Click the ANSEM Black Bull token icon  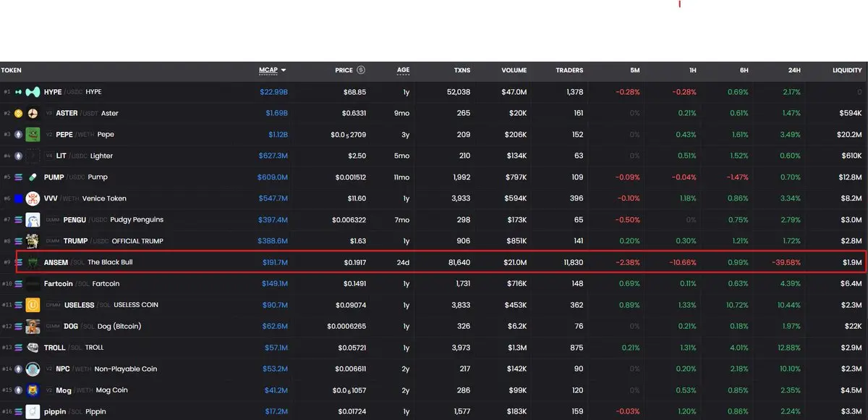(33, 262)
